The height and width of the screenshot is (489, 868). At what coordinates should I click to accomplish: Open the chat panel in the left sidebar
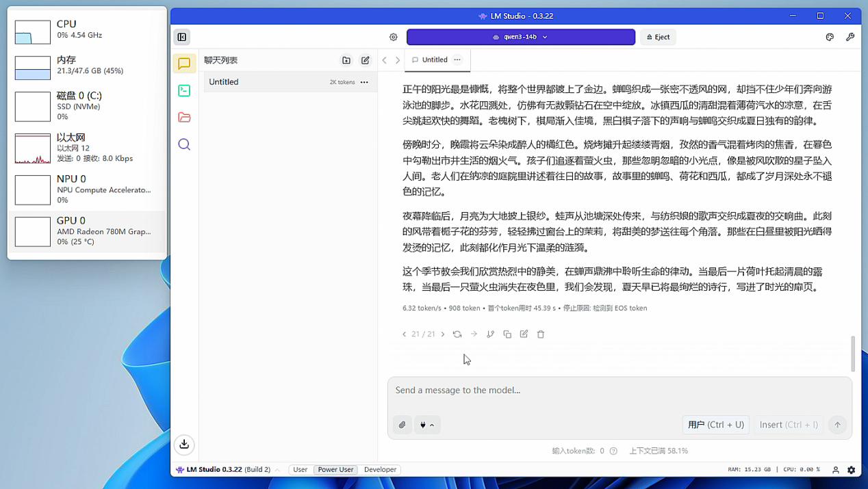coord(184,63)
